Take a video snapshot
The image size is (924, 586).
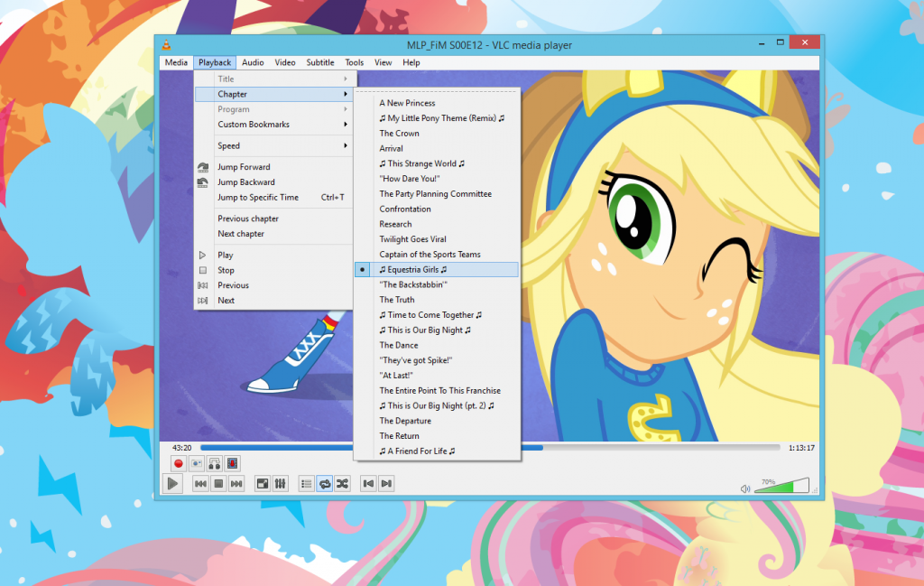196,463
